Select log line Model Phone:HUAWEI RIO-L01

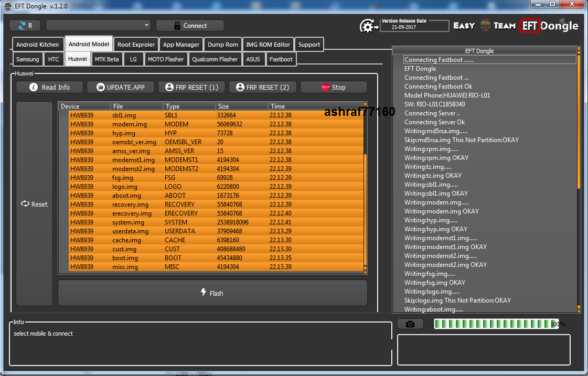pos(447,95)
